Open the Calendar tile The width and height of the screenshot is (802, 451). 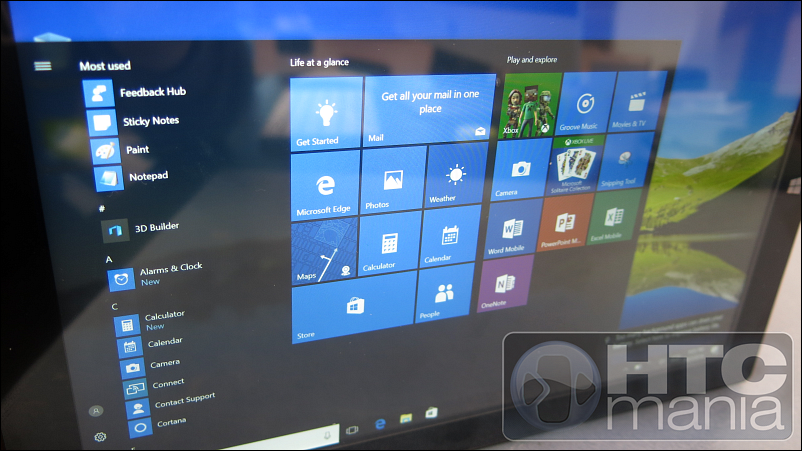point(451,236)
